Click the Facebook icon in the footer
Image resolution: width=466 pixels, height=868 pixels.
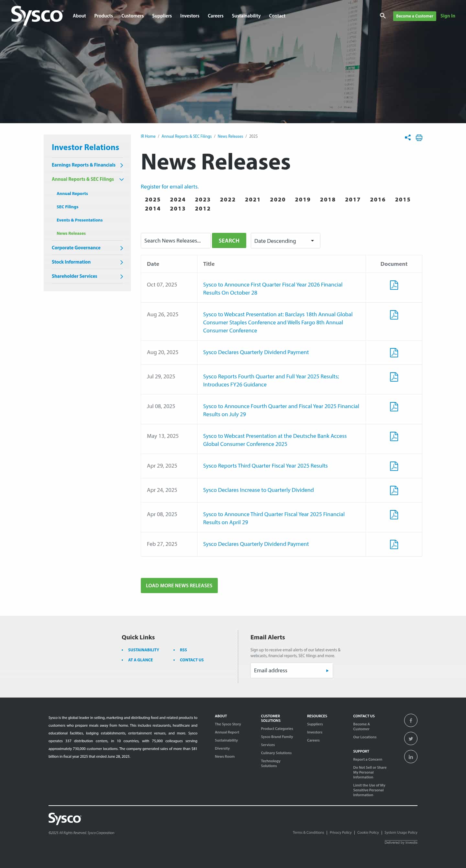tap(411, 721)
